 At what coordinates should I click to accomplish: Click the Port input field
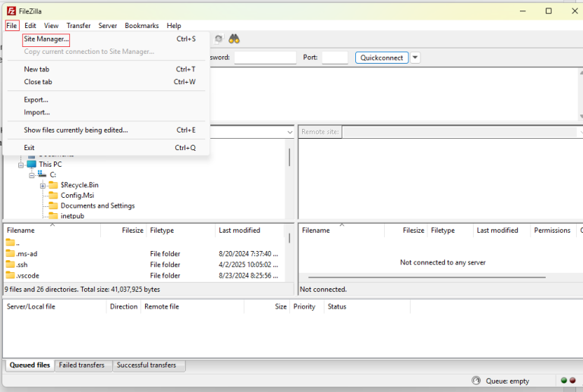(335, 58)
